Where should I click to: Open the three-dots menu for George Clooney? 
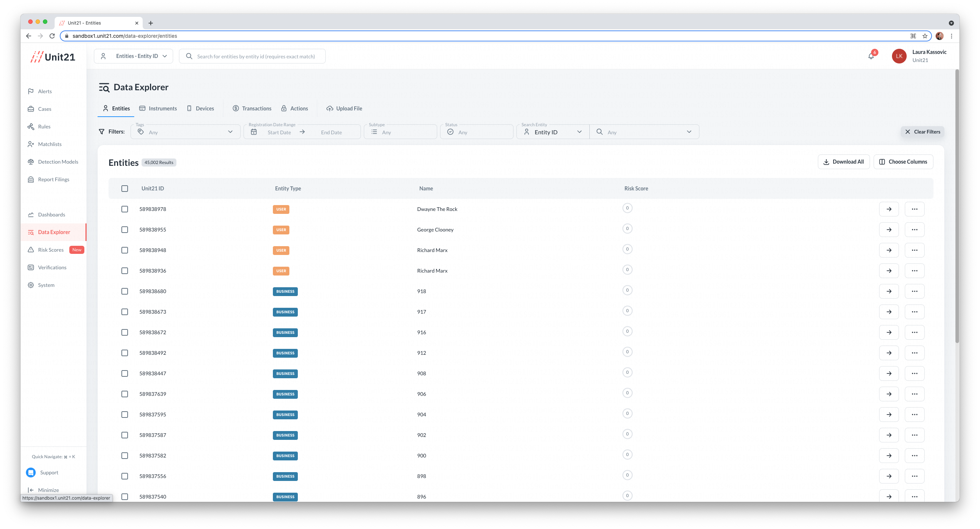(x=914, y=230)
